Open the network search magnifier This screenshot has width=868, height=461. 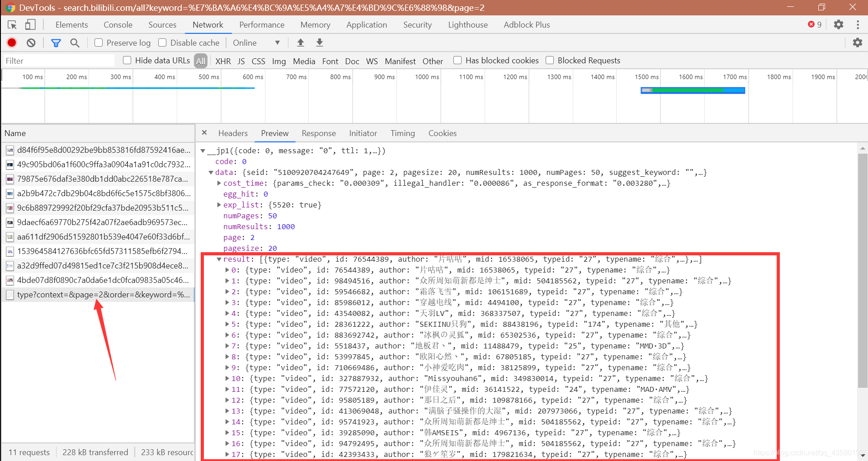(75, 43)
